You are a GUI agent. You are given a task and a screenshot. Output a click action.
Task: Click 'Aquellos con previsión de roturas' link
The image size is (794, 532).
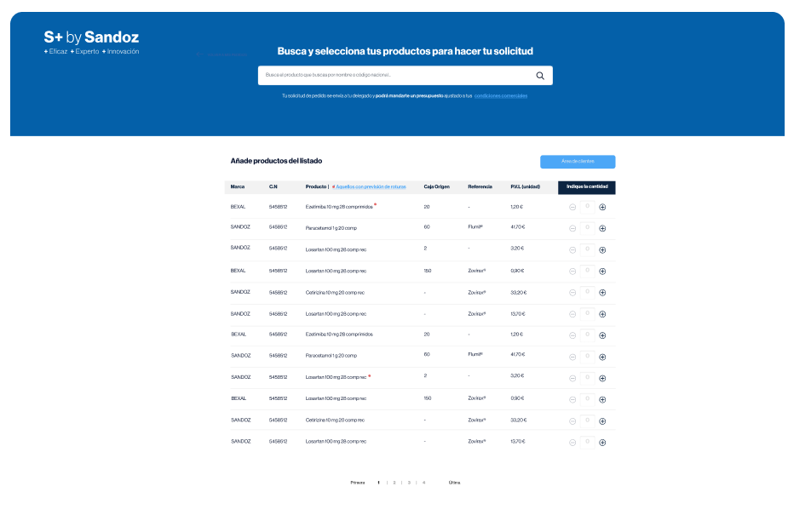(x=371, y=186)
